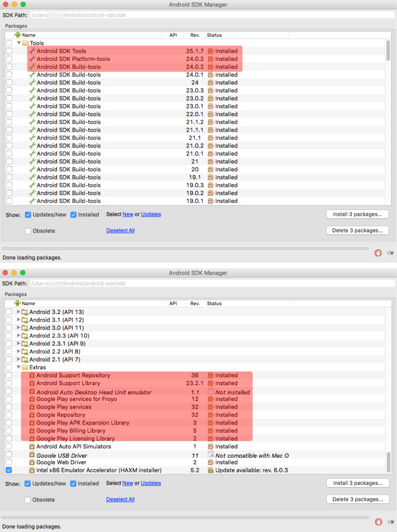Click Android robot icon in bottom Name header
This screenshot has height=532, width=397.
point(17,303)
